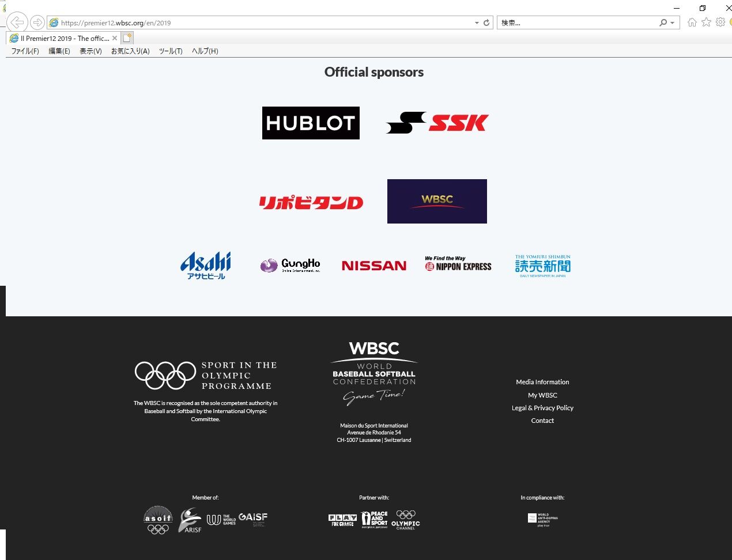Minimize the Internet Explorer window
Viewport: 732px width, 560px height.
point(677,8)
